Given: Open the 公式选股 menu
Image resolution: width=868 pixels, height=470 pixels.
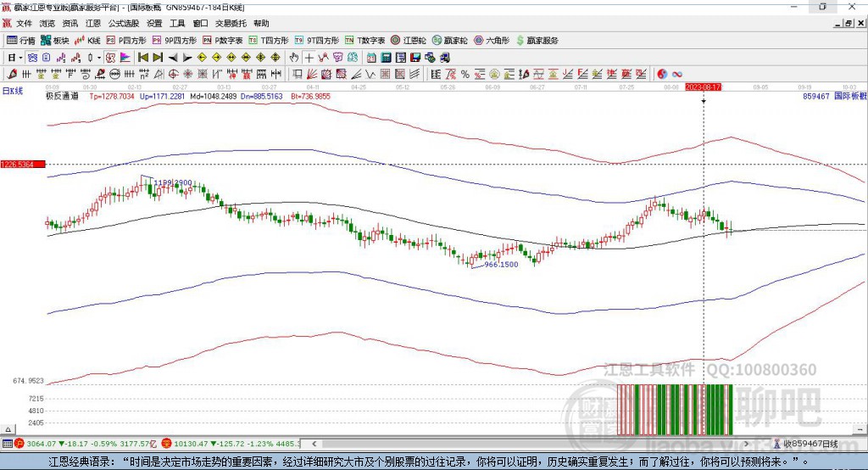Looking at the screenshot, I should click(x=124, y=23).
